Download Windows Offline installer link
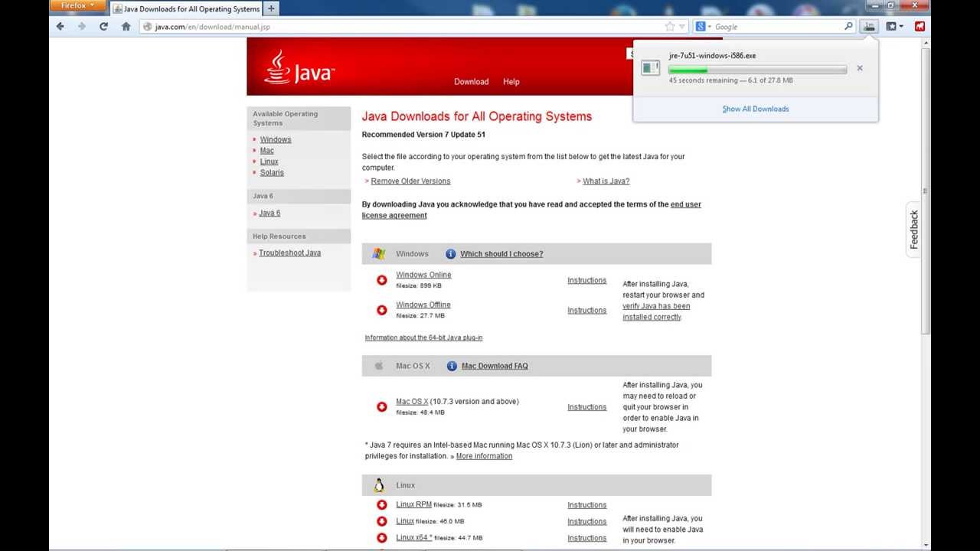The height and width of the screenshot is (551, 980). coord(423,305)
